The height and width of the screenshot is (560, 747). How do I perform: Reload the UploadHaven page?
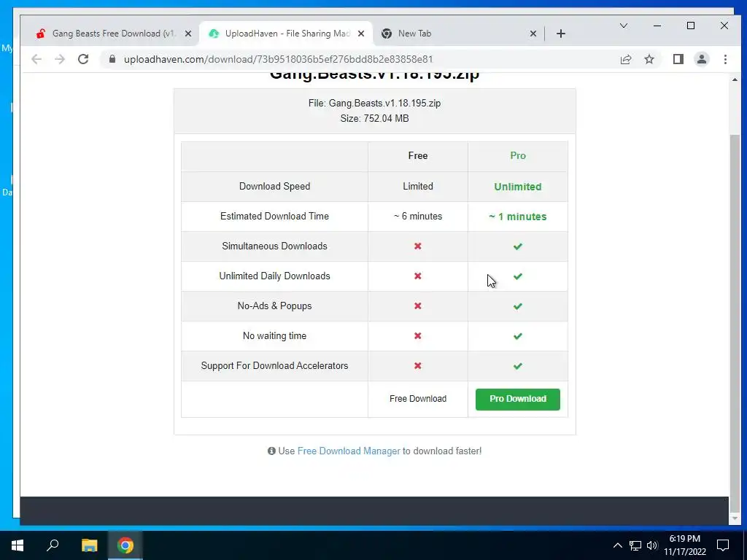pyautogui.click(x=83, y=59)
